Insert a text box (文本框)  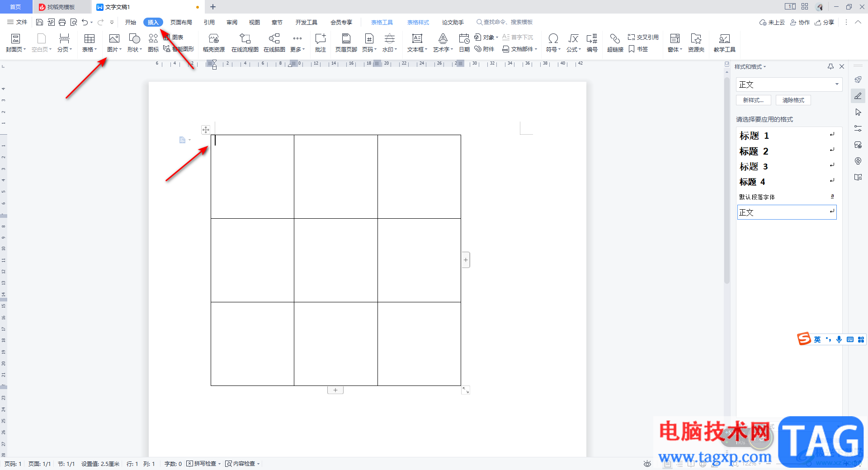[x=417, y=43]
